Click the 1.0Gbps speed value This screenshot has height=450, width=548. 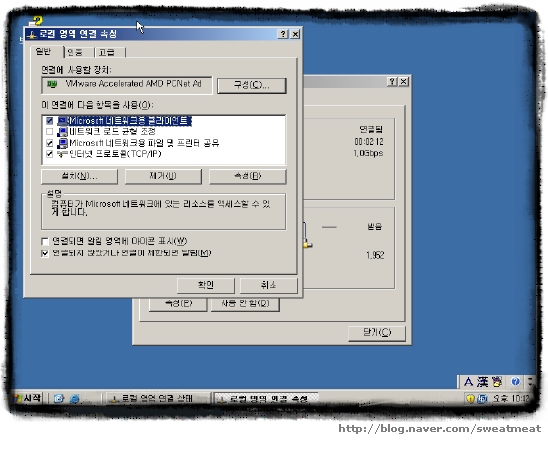(x=368, y=153)
